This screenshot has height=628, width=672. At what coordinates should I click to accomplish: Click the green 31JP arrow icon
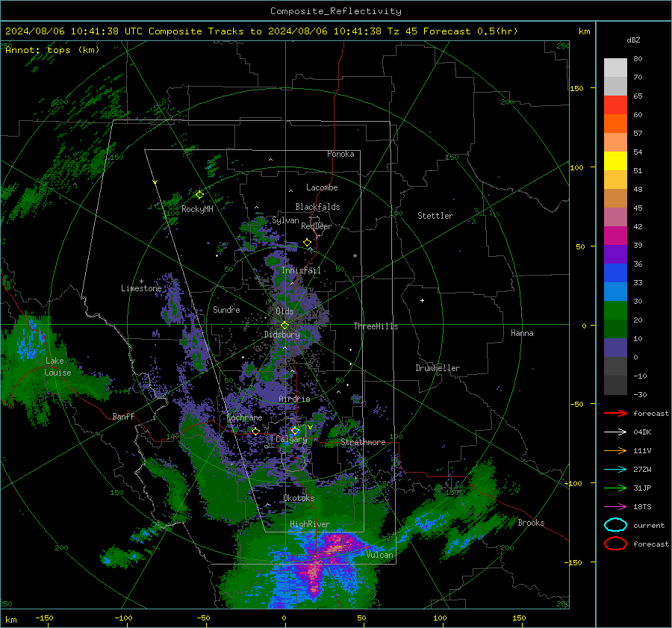pos(615,488)
